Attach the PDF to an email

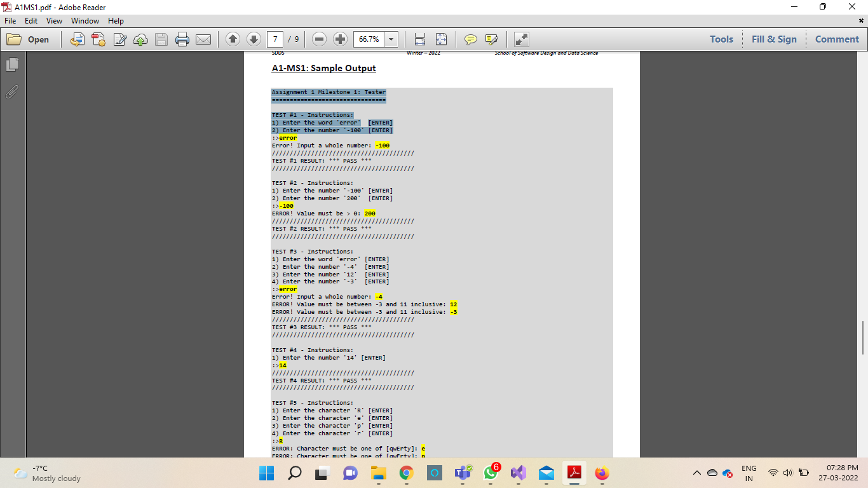point(203,39)
